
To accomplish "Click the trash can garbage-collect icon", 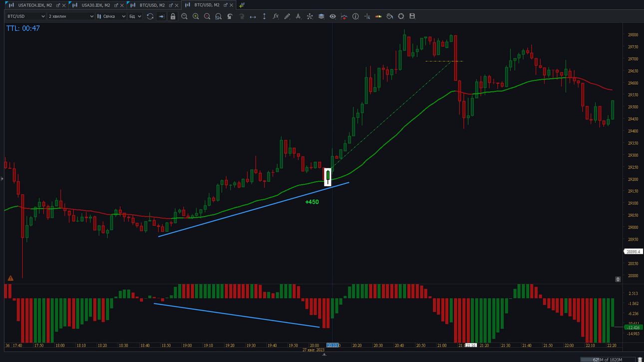I will click(640, 360).
